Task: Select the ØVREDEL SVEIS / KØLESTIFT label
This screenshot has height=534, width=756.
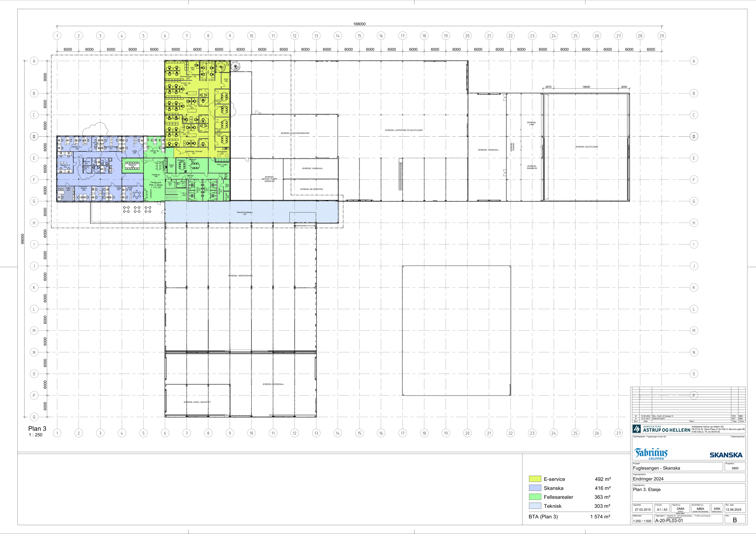Action: click(x=197, y=402)
